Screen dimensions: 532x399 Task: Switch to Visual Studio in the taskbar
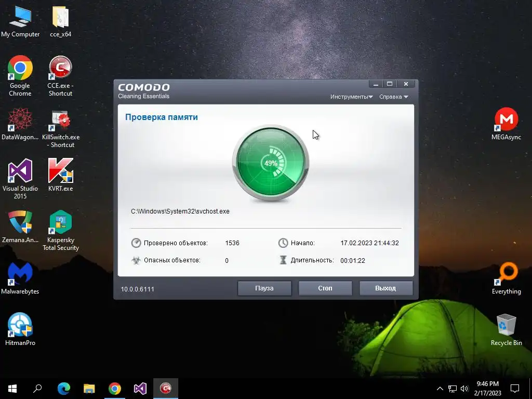point(140,389)
